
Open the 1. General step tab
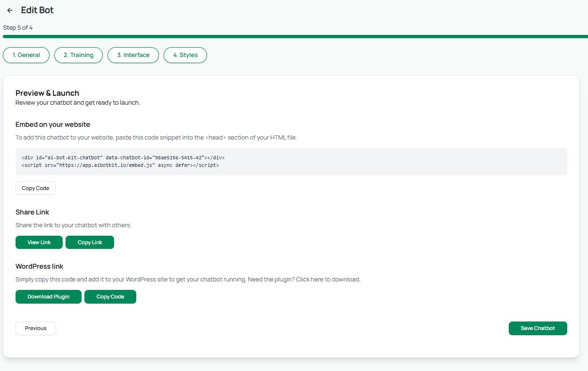coord(26,55)
